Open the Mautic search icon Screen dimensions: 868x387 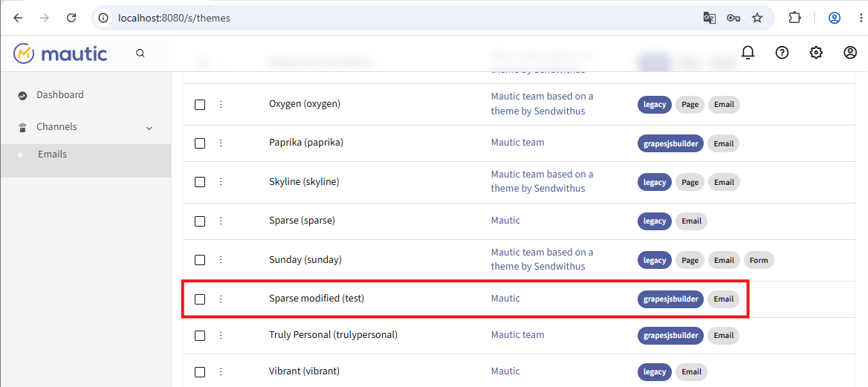tap(140, 53)
